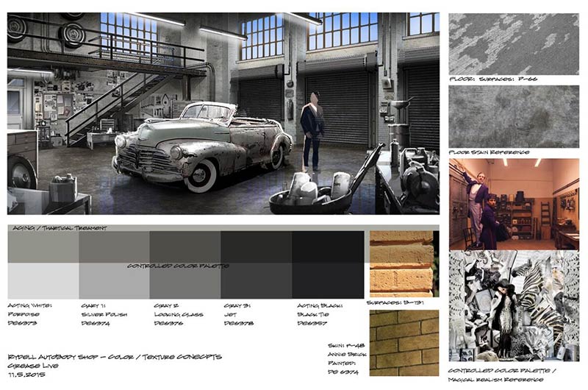Pick the aged top swatch above Acting Black
This screenshot has height=390, width=588.
pos(328,247)
